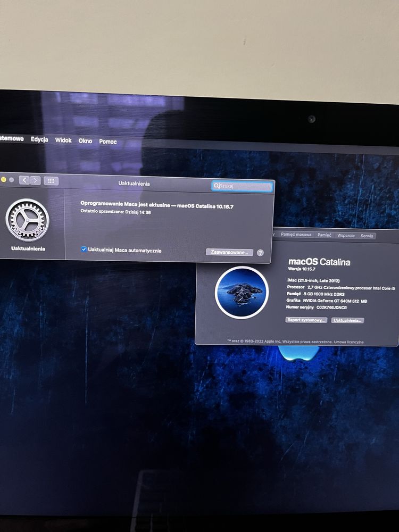Image resolution: width=399 pixels, height=532 pixels.
Task: Click the Uaktualnienia window title
Action: tap(134, 184)
